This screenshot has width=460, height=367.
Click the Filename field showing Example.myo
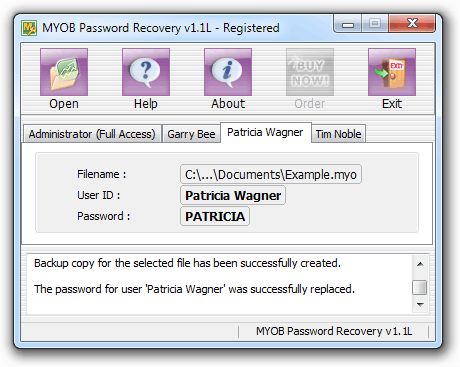pos(271,174)
